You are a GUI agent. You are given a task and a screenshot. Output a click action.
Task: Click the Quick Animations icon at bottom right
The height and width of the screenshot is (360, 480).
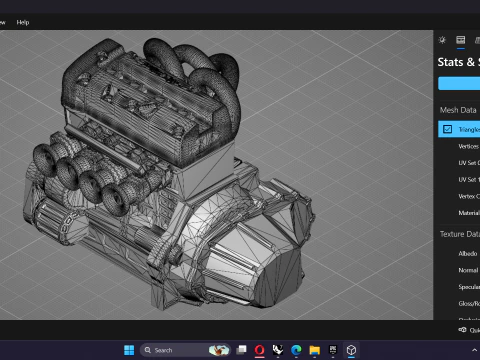(462, 330)
